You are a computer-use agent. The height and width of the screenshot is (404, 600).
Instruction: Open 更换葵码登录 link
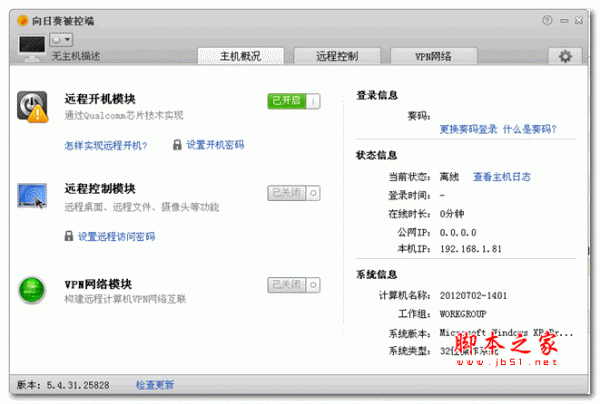click(468, 129)
